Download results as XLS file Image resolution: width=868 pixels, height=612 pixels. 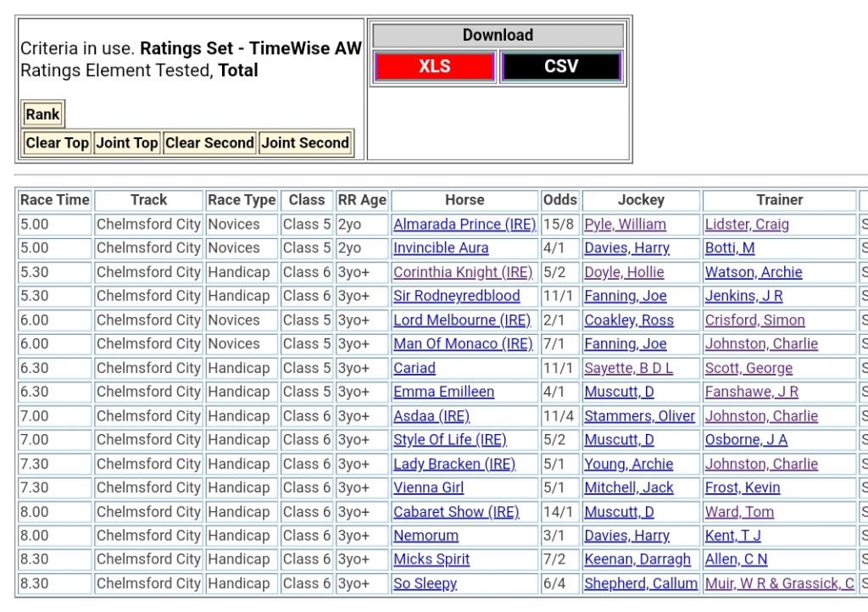click(434, 67)
